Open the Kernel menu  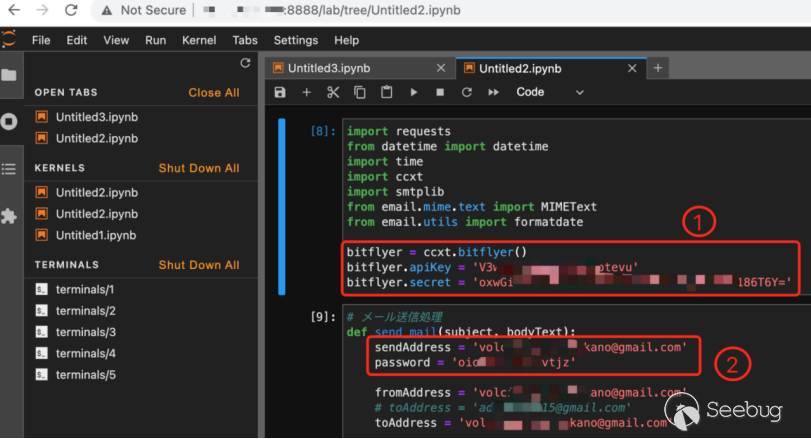coord(199,40)
